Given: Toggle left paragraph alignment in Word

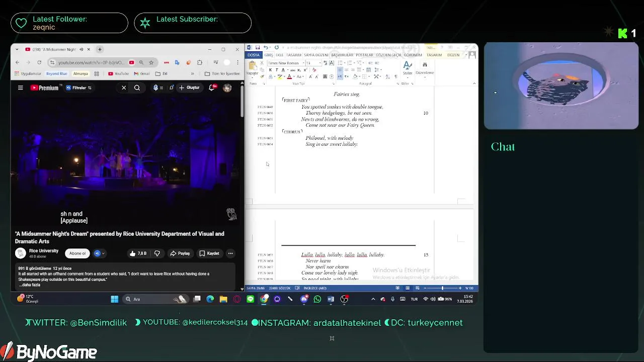Looking at the screenshot, I should 340,70.
